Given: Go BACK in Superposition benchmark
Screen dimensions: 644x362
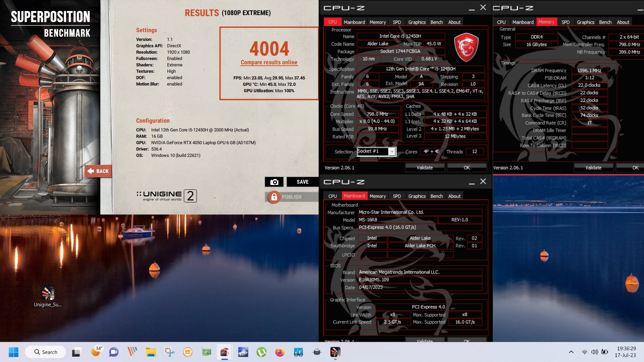Looking at the screenshot, I should [98, 171].
